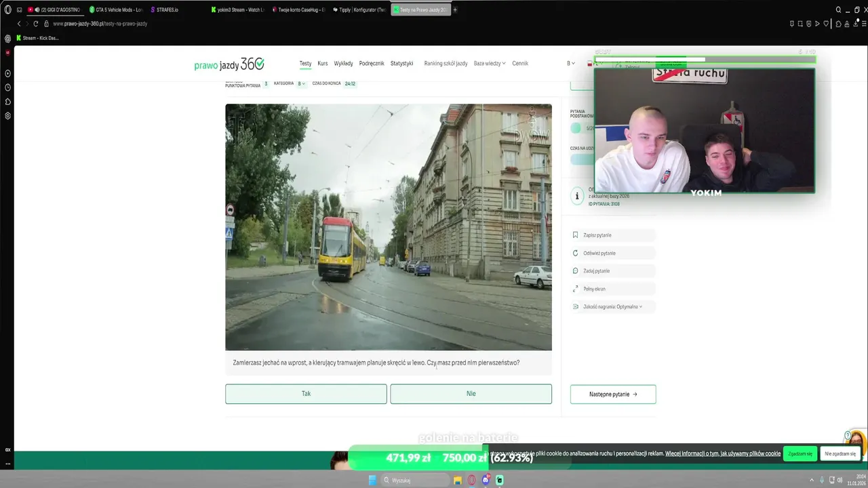
Task: Click the pin icon in browser toolbar
Action: (792, 24)
